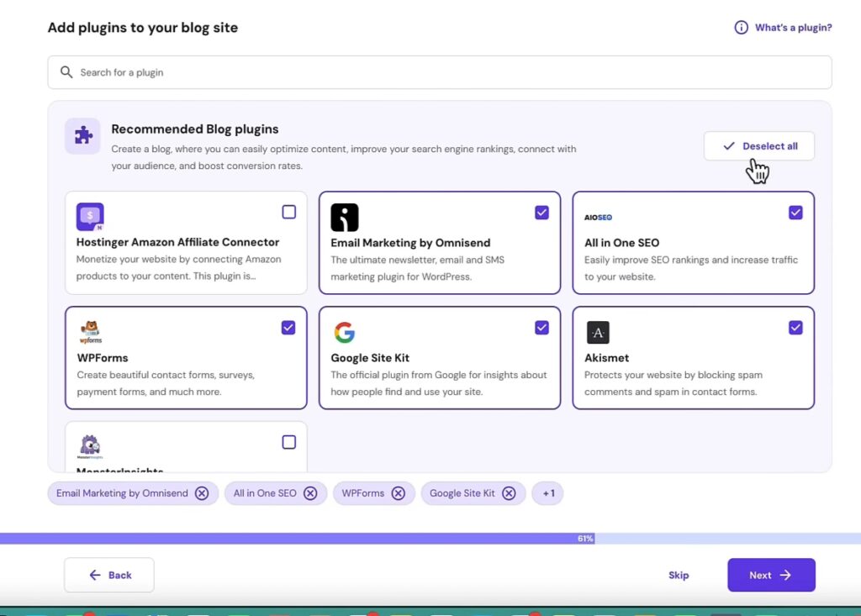Click the info circle icon
Image resolution: width=861 pixels, height=616 pixels.
coord(741,28)
